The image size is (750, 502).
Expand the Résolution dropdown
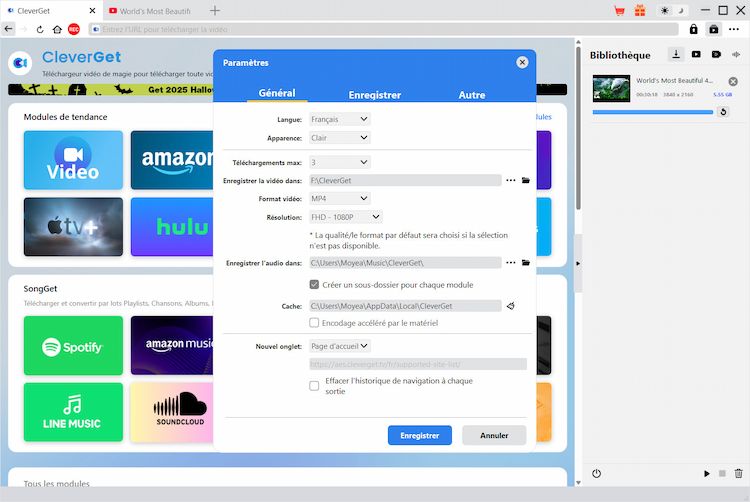(x=345, y=217)
